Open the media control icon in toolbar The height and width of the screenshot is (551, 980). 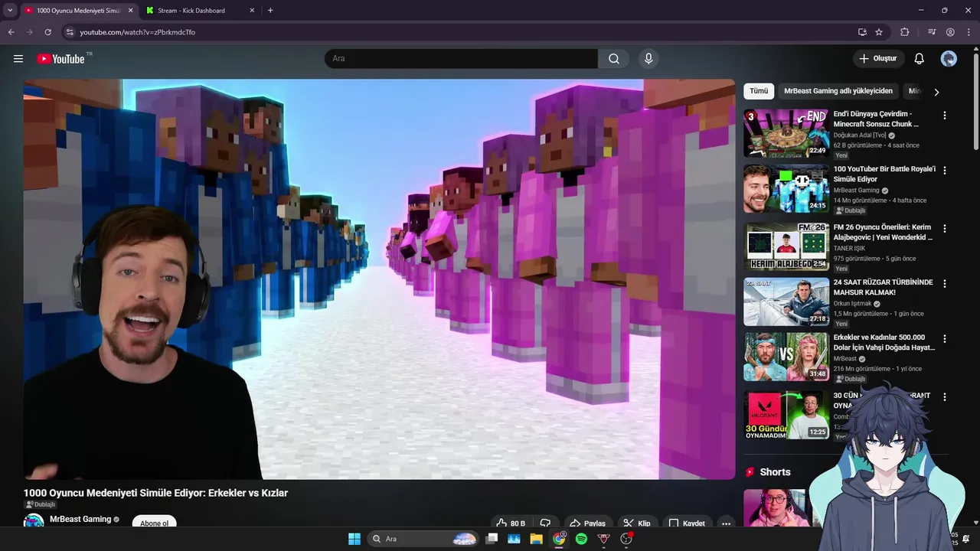[932, 32]
